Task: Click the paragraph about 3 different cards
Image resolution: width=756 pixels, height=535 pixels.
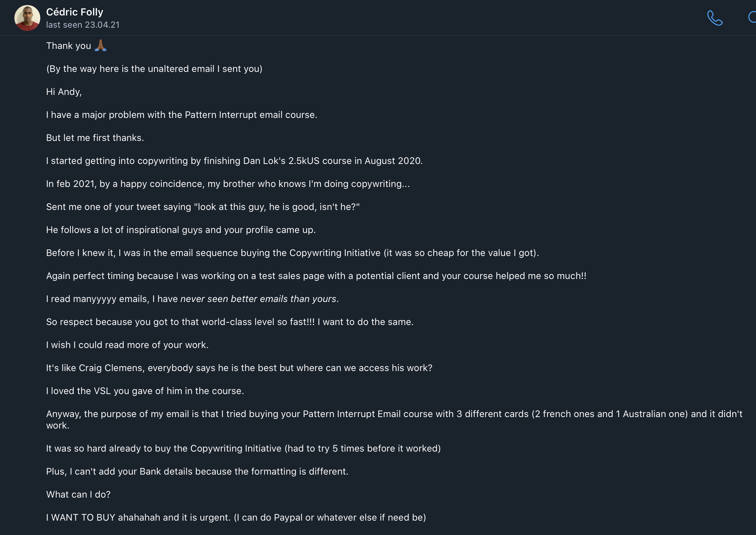Action: click(394, 420)
